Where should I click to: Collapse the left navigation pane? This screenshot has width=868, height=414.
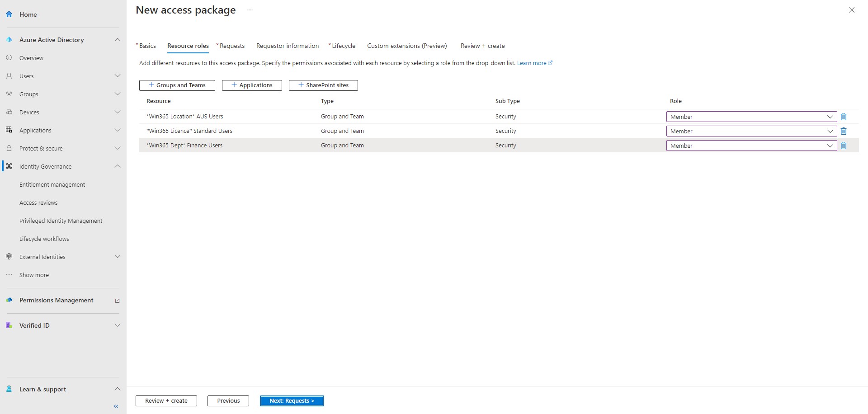pos(115,406)
